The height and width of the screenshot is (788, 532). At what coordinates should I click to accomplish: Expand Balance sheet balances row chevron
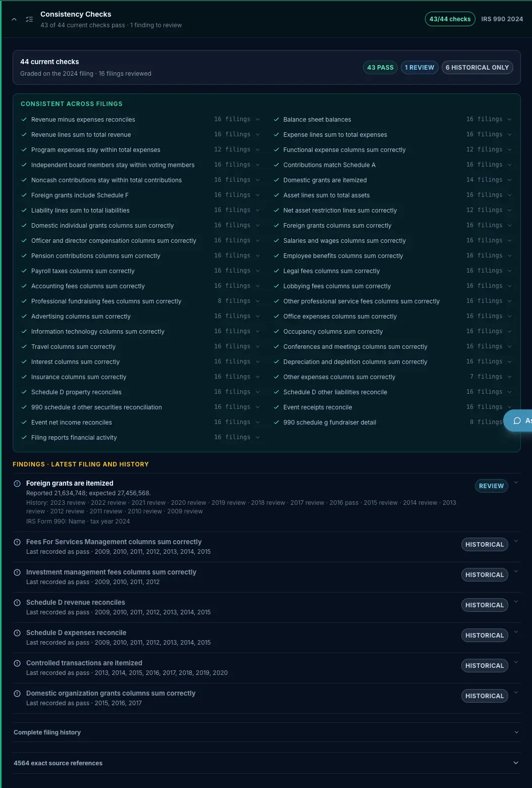[509, 120]
